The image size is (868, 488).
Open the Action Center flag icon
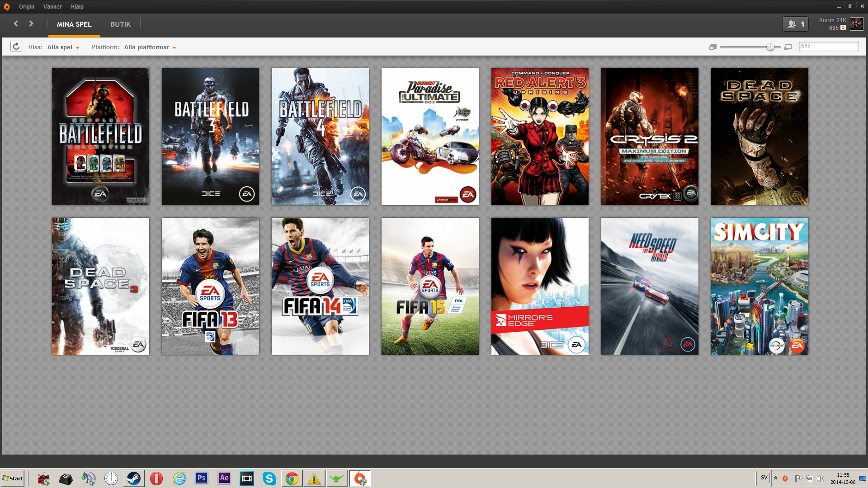coord(798,479)
